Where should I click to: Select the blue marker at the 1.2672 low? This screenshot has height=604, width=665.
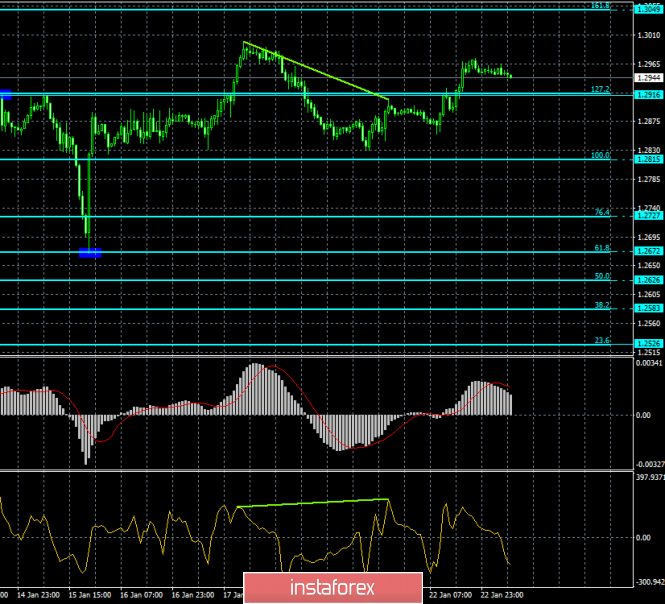pyautogui.click(x=90, y=252)
